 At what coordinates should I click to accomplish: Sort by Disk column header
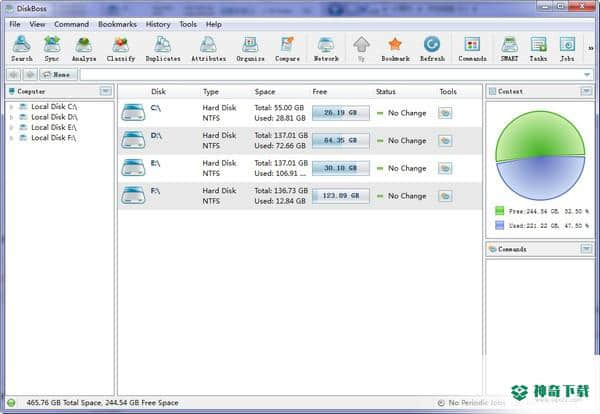coord(158,91)
